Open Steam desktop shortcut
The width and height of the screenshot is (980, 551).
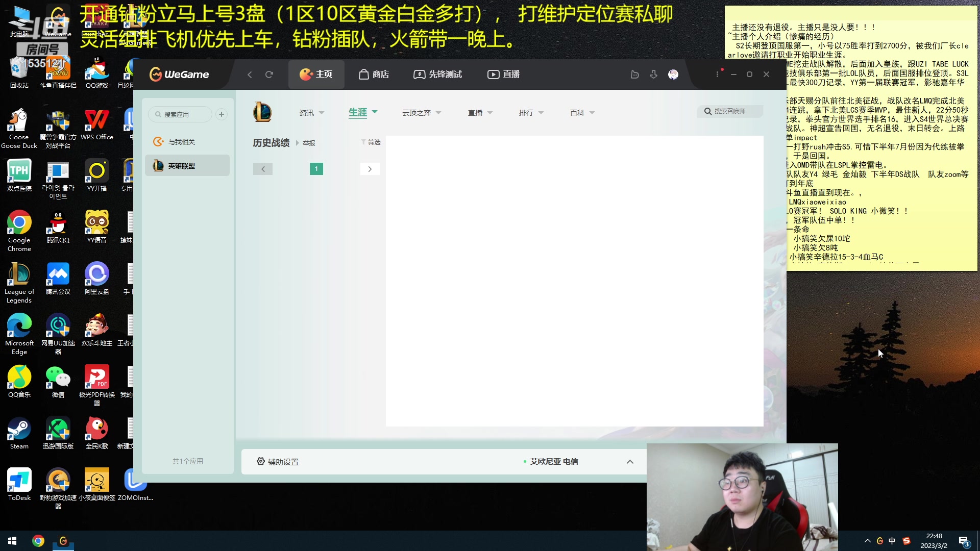[19, 433]
